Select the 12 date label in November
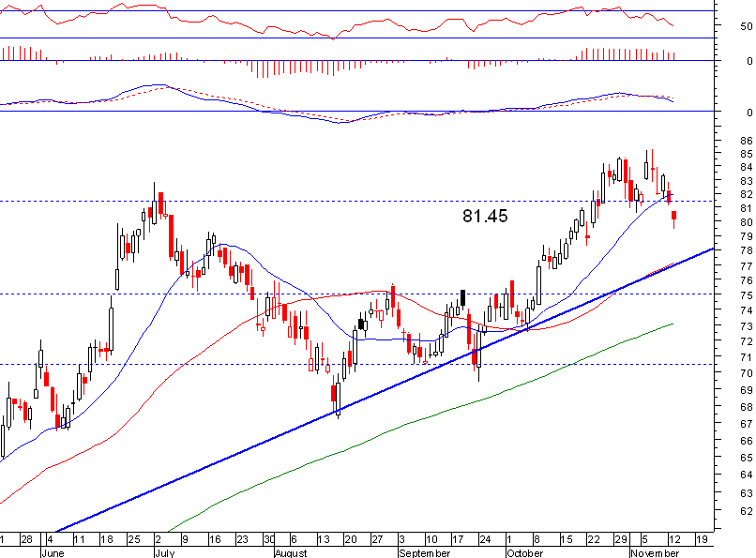The image size is (756, 558). coord(674,539)
